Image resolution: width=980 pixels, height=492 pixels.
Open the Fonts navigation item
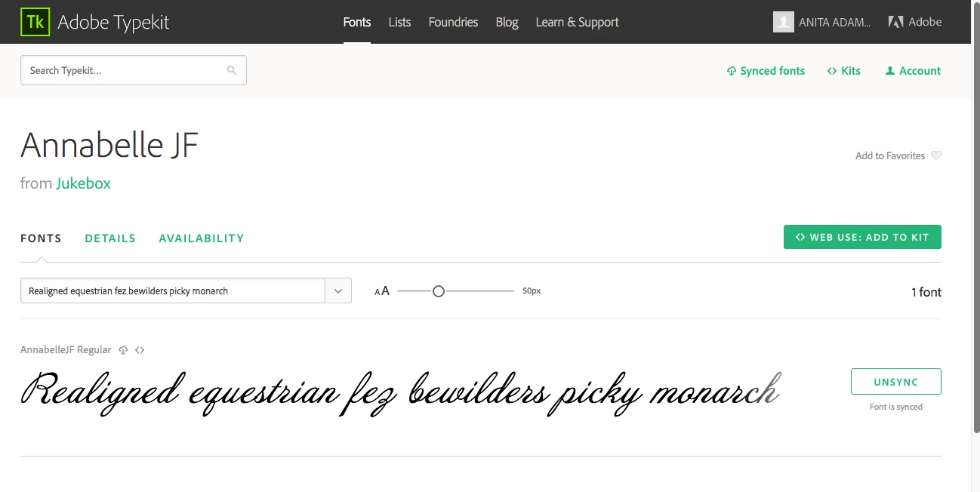coord(357,22)
